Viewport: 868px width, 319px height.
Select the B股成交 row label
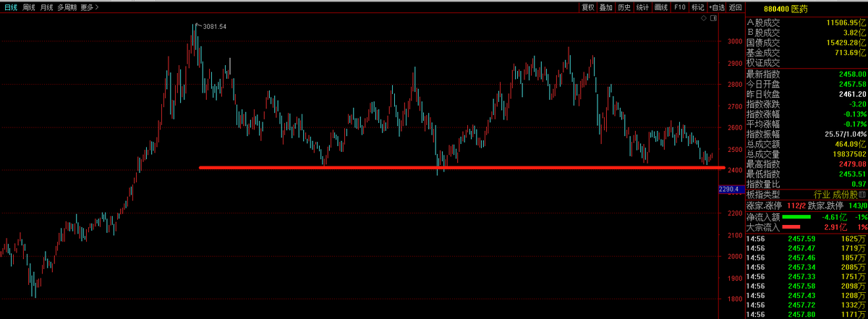(763, 33)
